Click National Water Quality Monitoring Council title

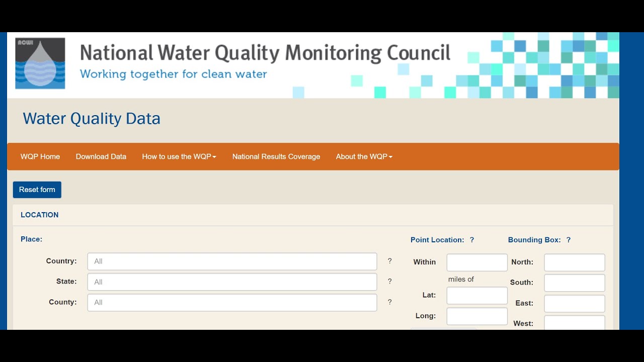(x=265, y=53)
